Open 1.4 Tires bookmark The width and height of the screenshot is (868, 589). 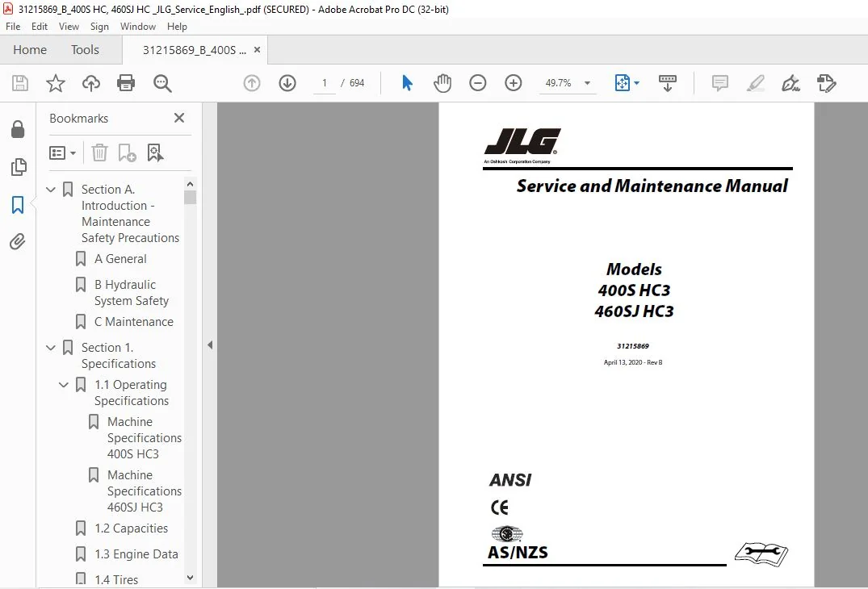(x=116, y=579)
